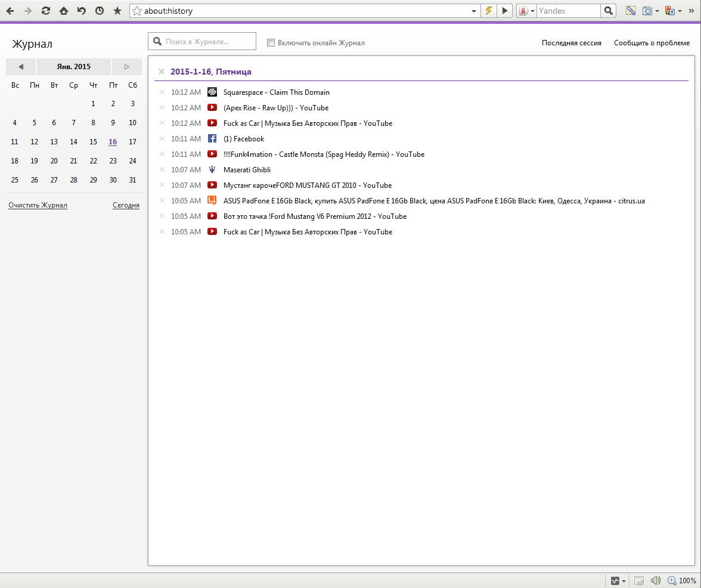The width and height of the screenshot is (701, 588).
Task: Select day 16 in the calendar
Action: coord(113,142)
